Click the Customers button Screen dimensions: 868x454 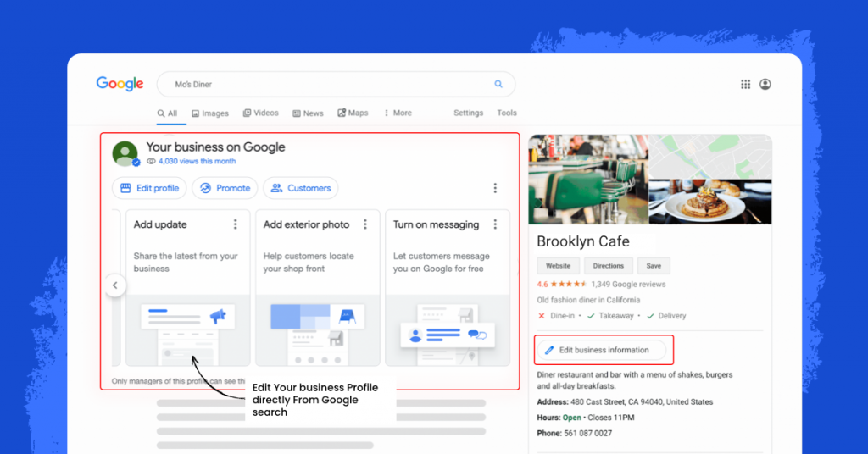301,188
